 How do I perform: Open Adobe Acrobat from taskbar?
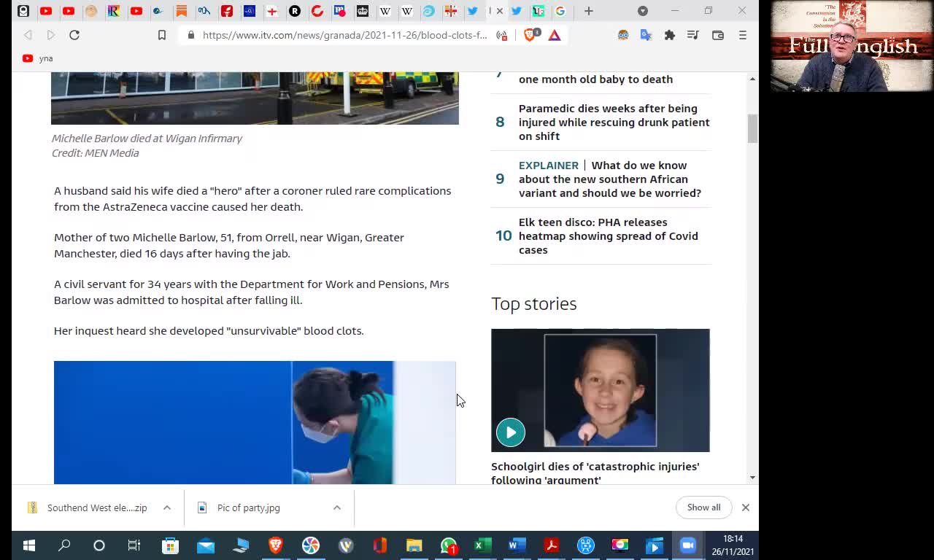[x=551, y=545]
